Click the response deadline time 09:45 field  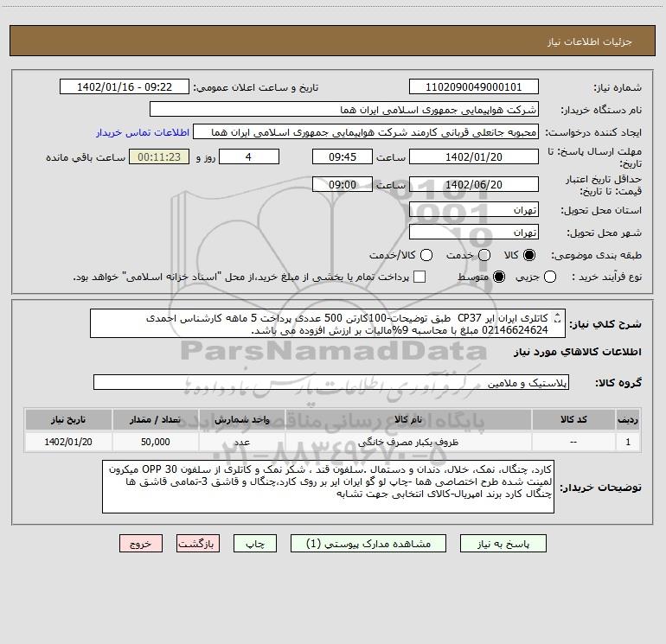tap(343, 156)
